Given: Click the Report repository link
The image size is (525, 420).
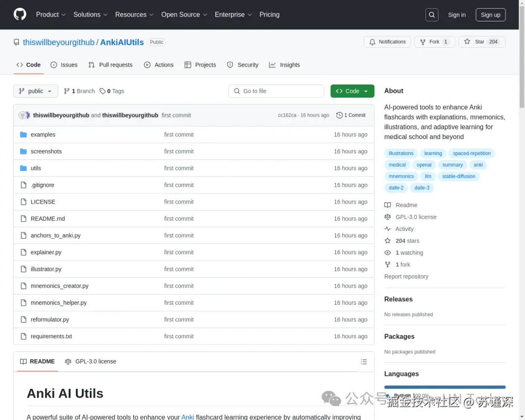Looking at the screenshot, I should 406,277.
